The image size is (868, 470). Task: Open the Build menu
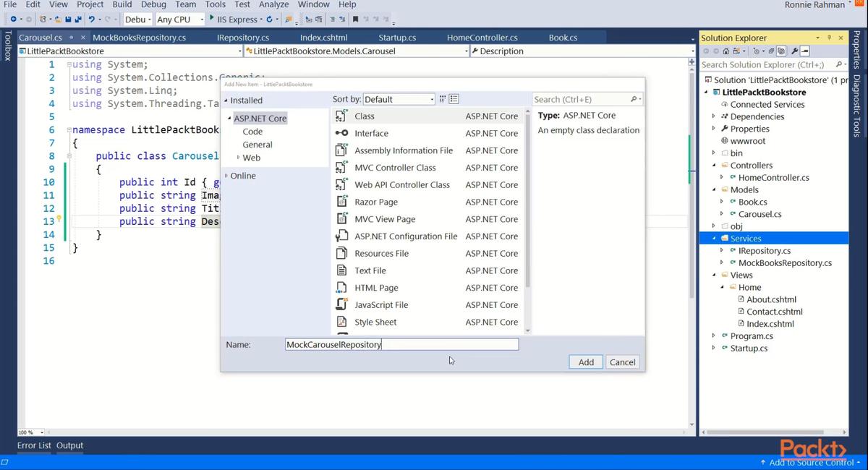(122, 4)
